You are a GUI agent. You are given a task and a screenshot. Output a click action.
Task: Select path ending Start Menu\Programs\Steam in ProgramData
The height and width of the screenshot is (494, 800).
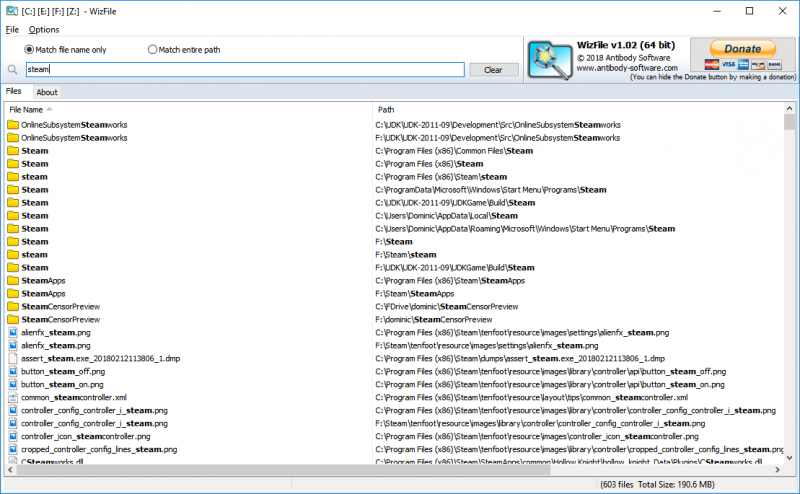pyautogui.click(x=491, y=190)
